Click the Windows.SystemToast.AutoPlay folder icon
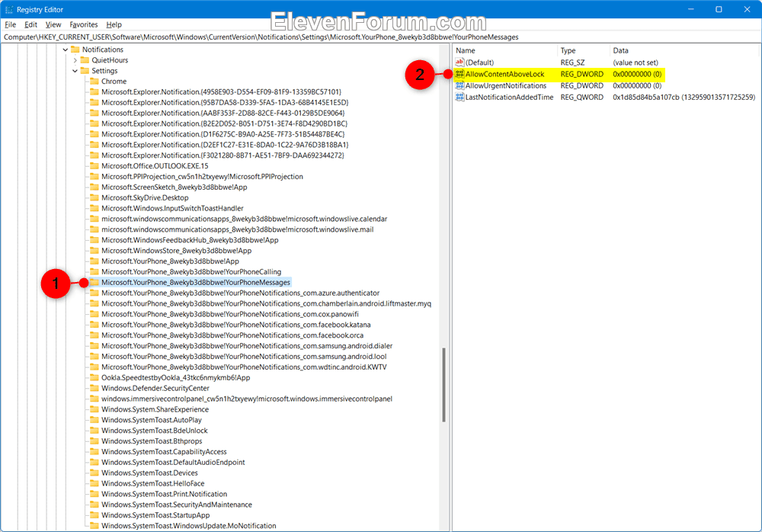Viewport: 762px width, 532px height. point(94,420)
